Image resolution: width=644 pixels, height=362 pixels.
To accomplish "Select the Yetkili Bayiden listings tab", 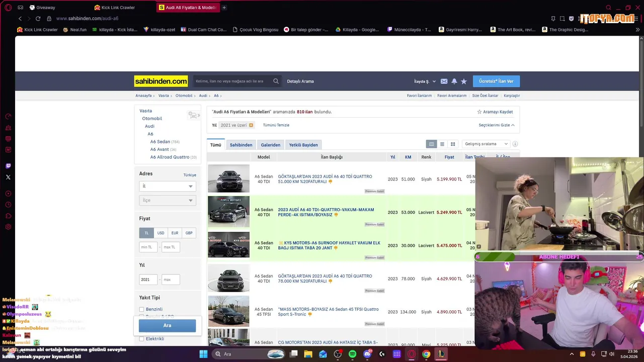I will coord(303,145).
